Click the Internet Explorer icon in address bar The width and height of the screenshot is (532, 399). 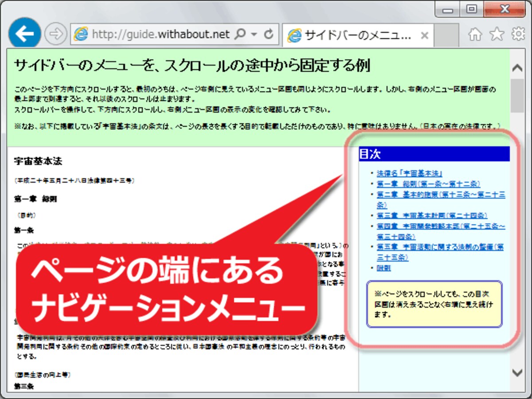[x=81, y=34]
